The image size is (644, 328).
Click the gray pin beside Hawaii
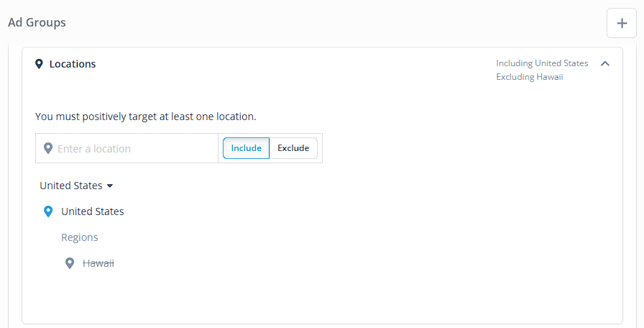click(x=70, y=263)
